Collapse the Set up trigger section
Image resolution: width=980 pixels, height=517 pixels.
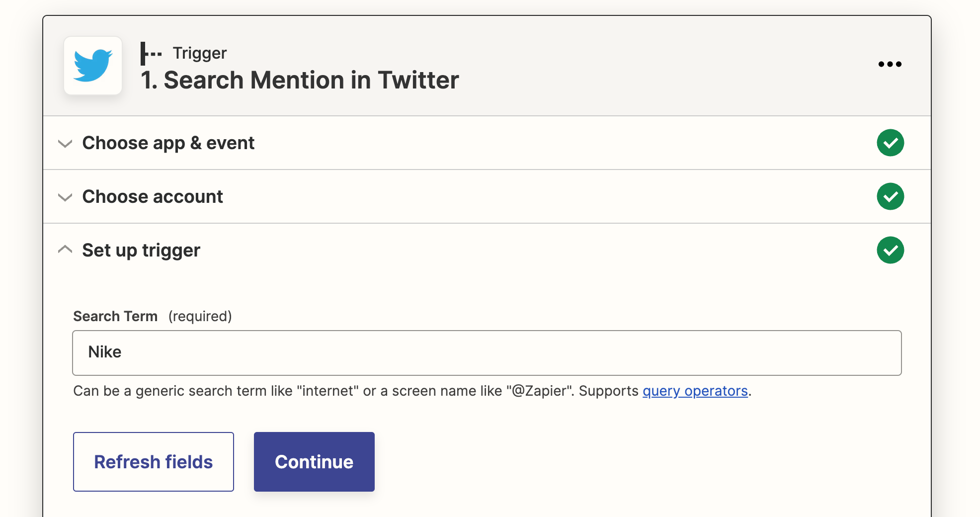tap(65, 249)
